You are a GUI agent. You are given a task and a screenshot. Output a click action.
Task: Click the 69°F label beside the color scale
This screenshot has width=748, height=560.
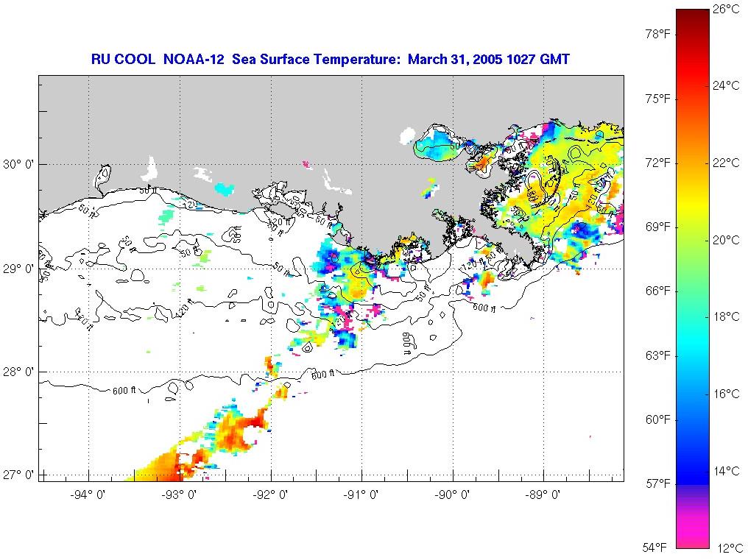click(658, 227)
